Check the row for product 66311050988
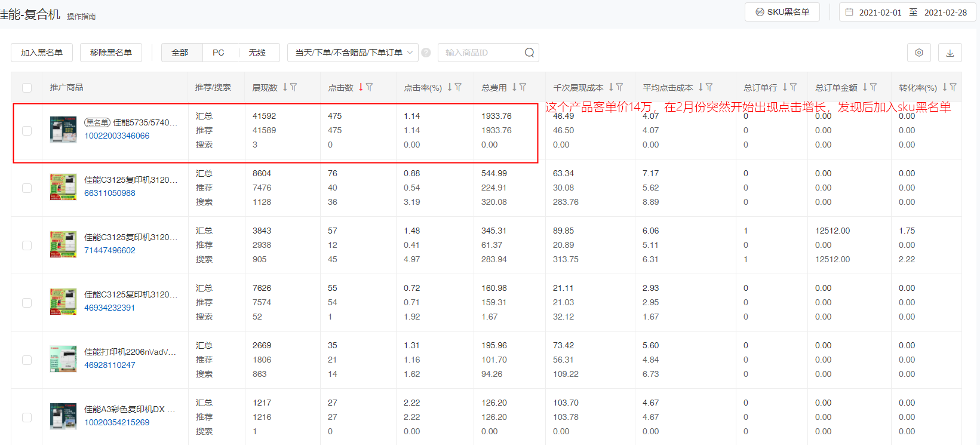This screenshot has width=980, height=445. [x=27, y=188]
